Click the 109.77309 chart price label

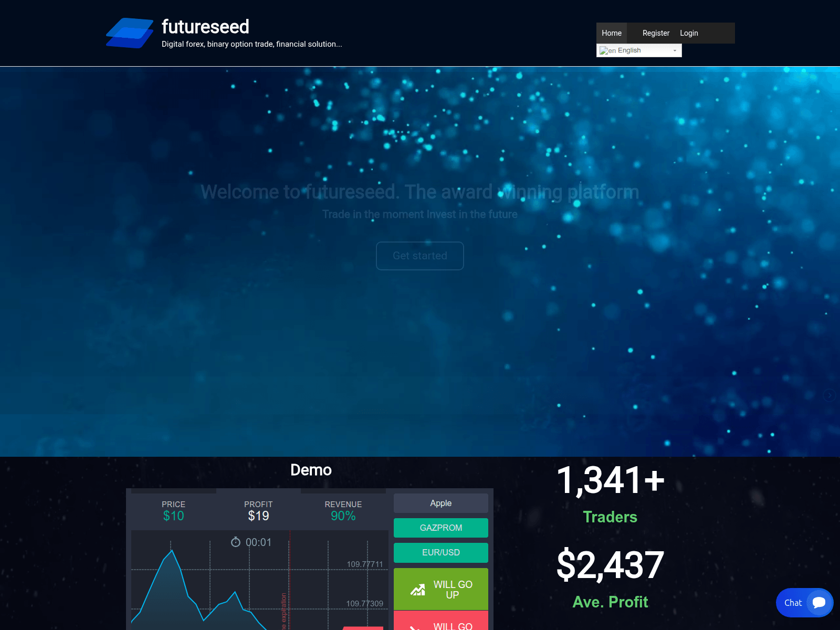(365, 604)
